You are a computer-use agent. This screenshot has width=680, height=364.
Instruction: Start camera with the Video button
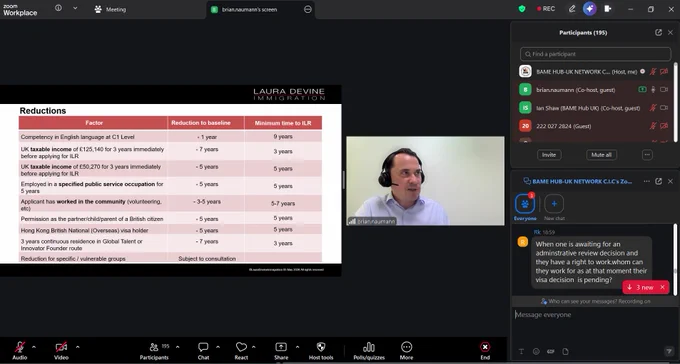61,350
